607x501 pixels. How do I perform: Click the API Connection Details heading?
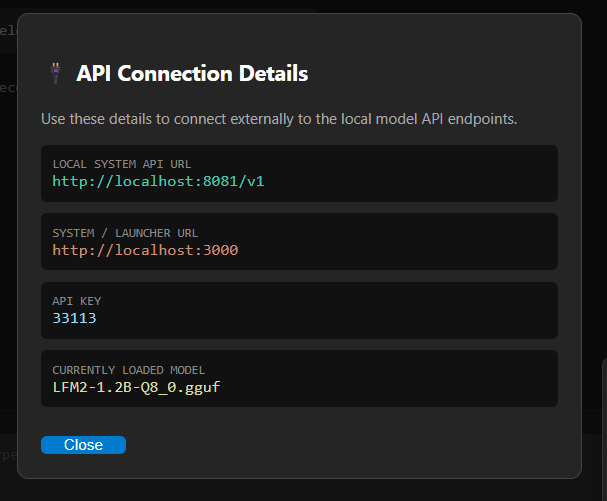[192, 74]
